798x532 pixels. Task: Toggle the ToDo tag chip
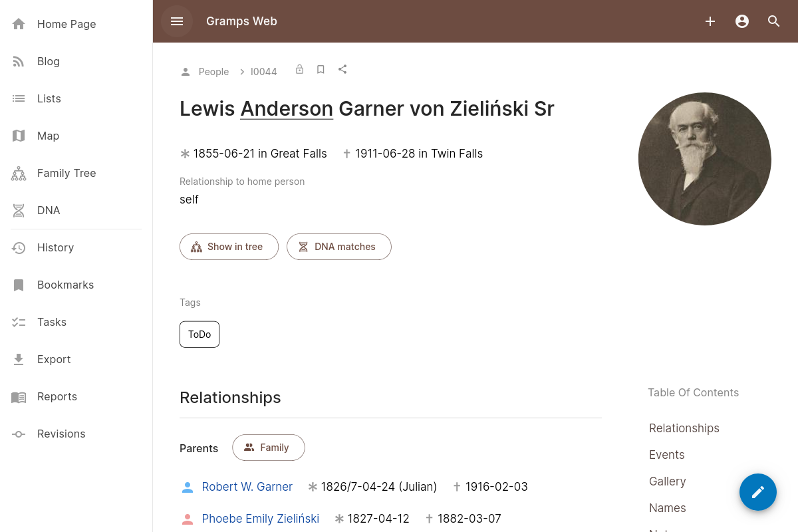pyautogui.click(x=199, y=334)
